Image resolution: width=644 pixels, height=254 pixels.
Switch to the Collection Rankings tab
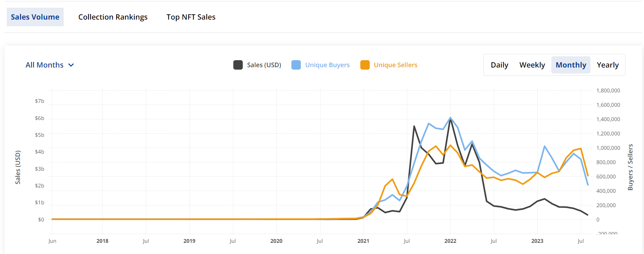pyautogui.click(x=113, y=17)
